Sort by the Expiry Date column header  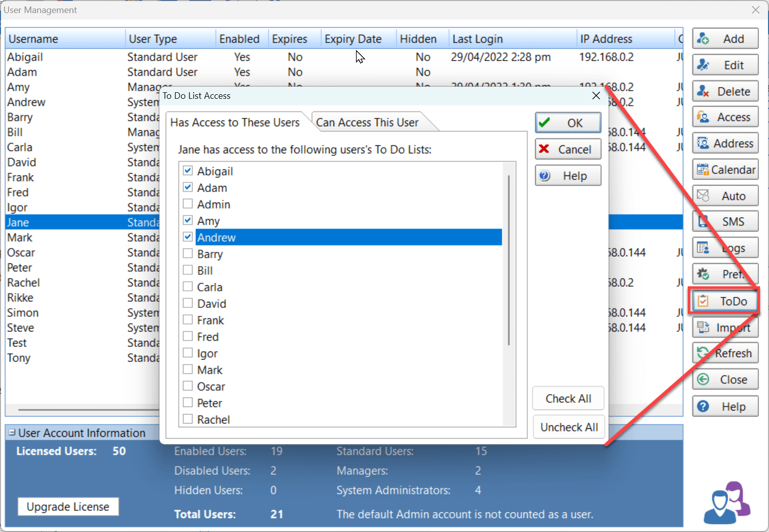(359, 39)
